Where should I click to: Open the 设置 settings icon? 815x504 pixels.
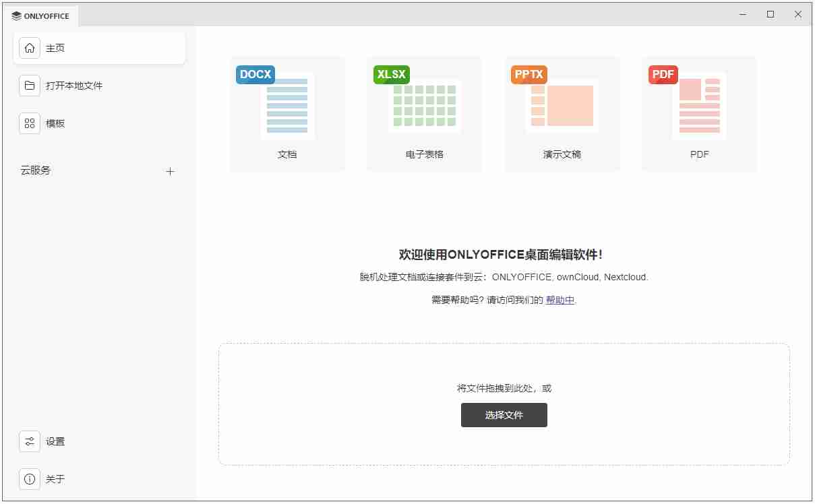click(30, 441)
